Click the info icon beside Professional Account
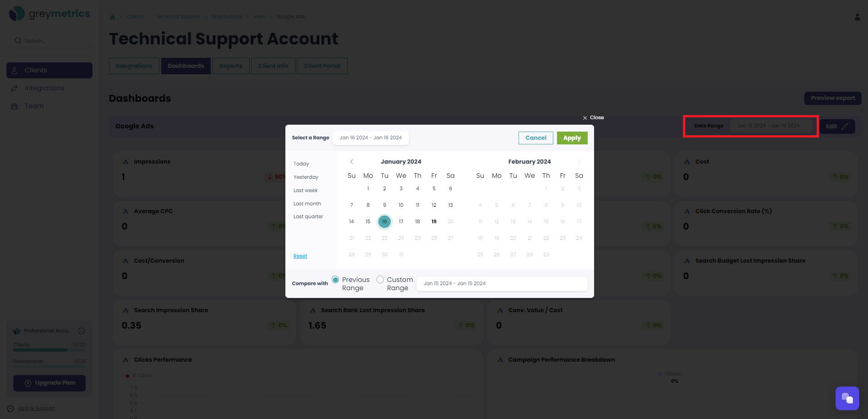The height and width of the screenshot is (419, 868). [x=81, y=331]
